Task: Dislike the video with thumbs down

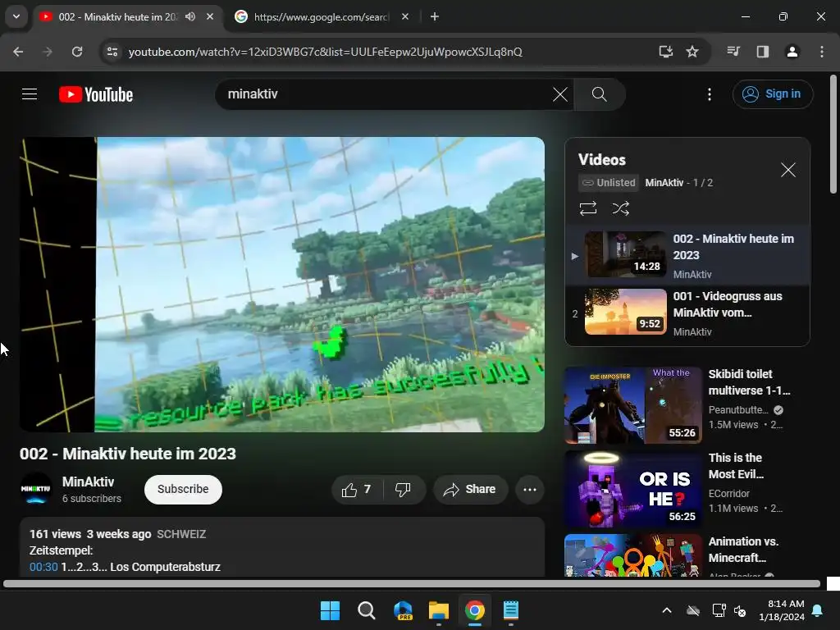Action: (403, 489)
